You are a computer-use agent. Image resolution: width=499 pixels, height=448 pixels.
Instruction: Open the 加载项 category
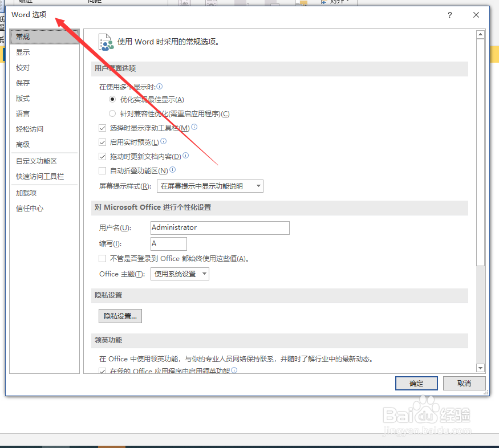coord(26,193)
